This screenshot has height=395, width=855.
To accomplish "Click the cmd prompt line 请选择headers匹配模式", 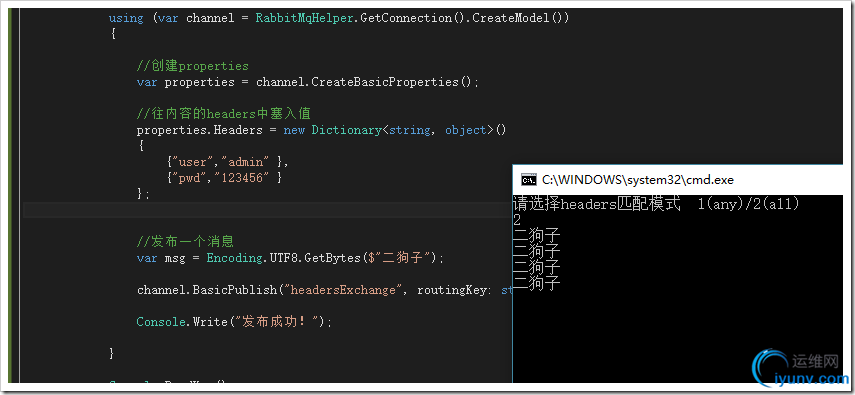I will (597, 204).
